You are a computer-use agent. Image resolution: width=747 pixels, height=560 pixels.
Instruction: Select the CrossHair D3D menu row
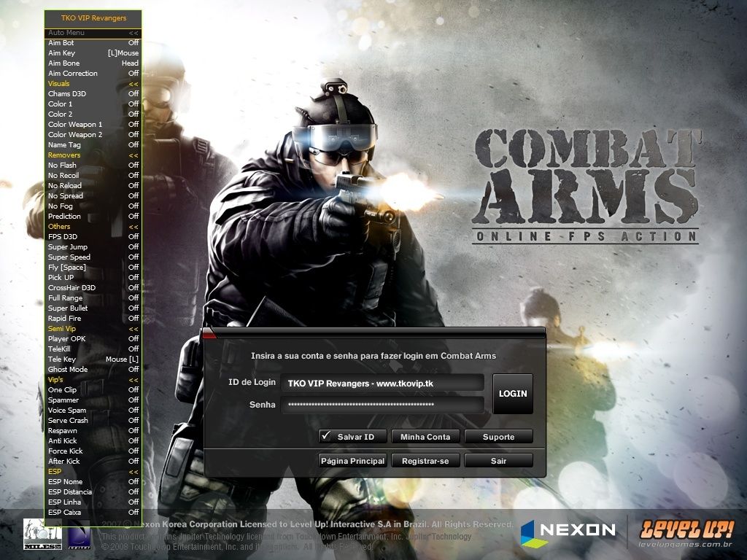point(93,287)
